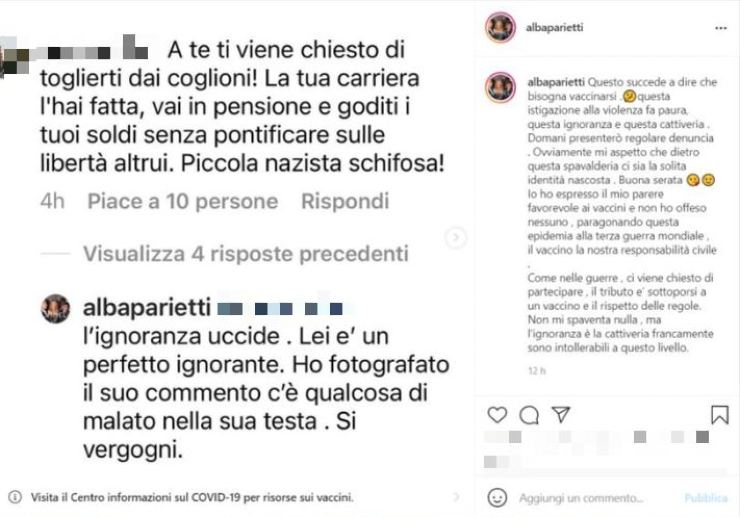Click Rispondi under the first comment
Viewport: 740px width, 517px height.
point(345,202)
